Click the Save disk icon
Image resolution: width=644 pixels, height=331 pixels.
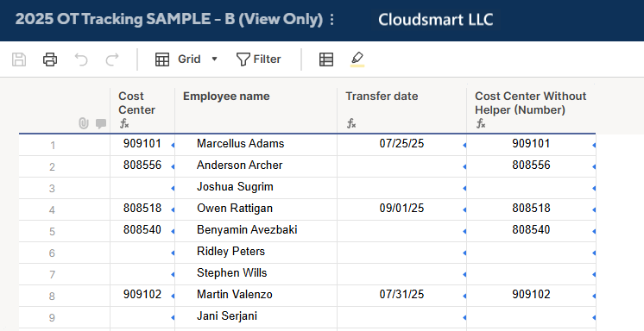[x=19, y=59]
